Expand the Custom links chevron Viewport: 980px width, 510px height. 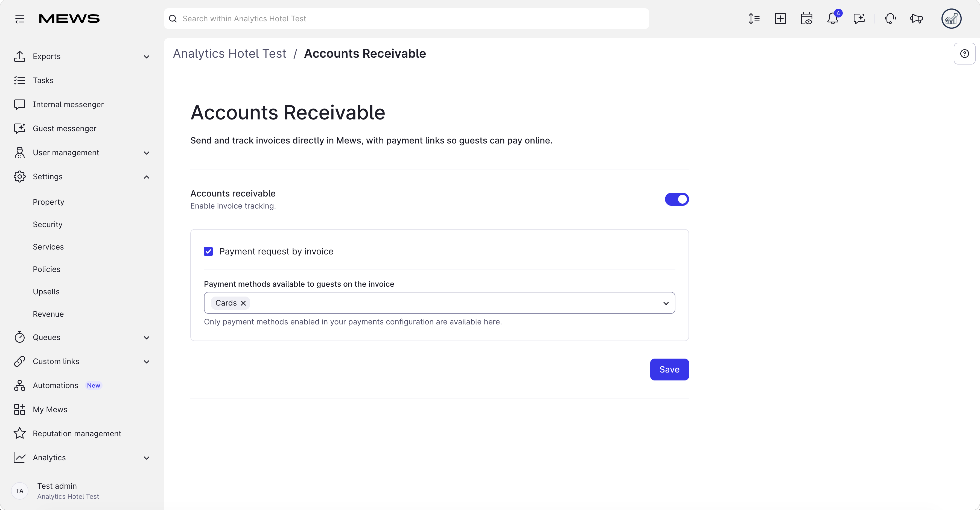pos(147,362)
